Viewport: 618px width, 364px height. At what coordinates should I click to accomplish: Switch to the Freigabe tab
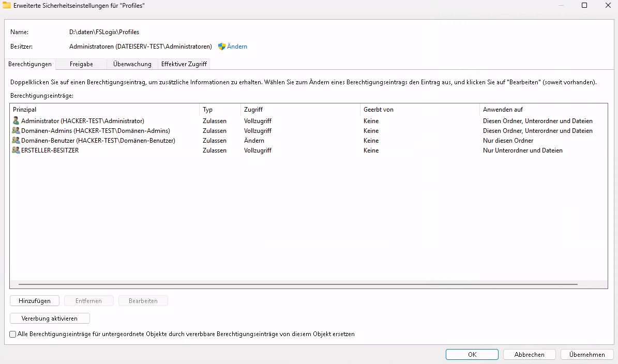coord(81,64)
